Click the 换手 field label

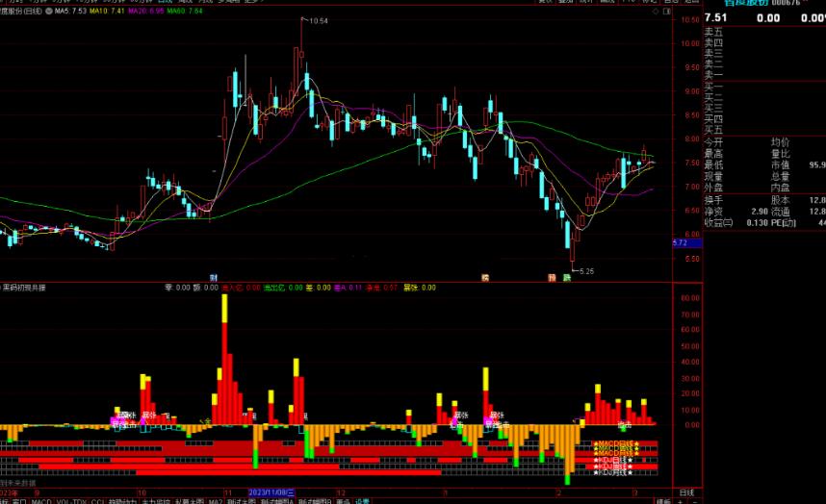pos(713,200)
